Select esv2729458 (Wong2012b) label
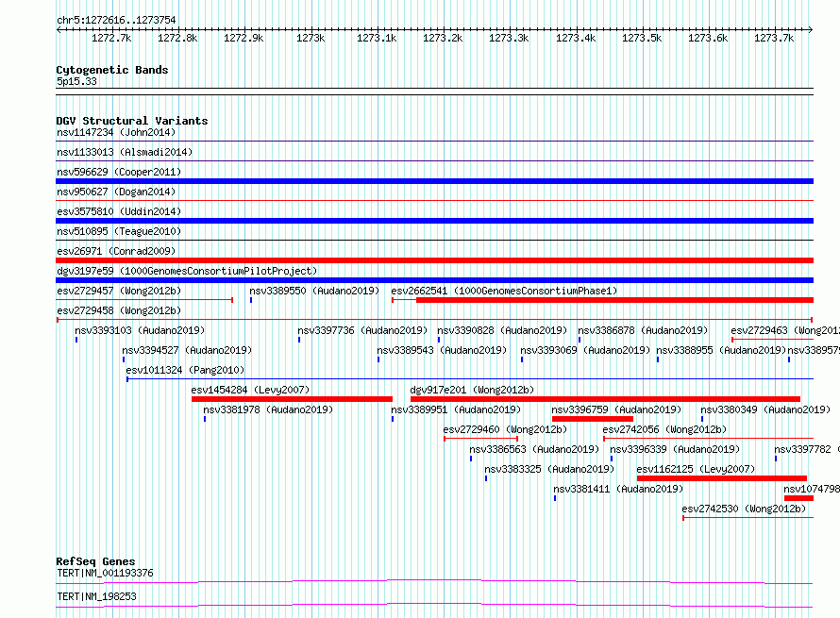 [119, 310]
